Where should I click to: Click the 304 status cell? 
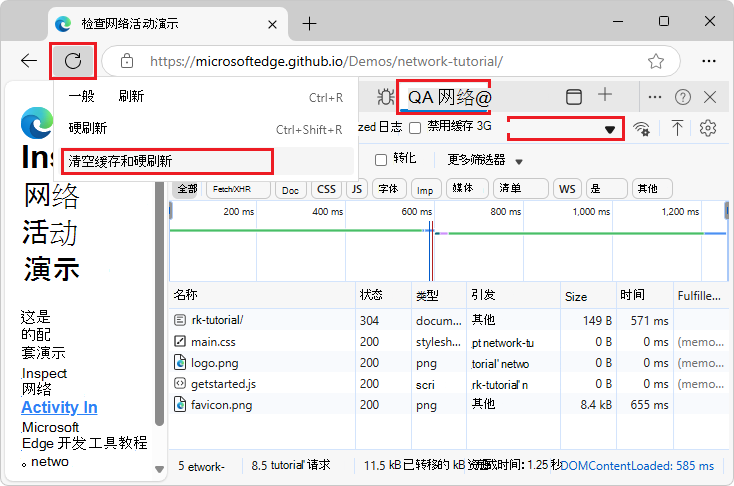pos(369,321)
